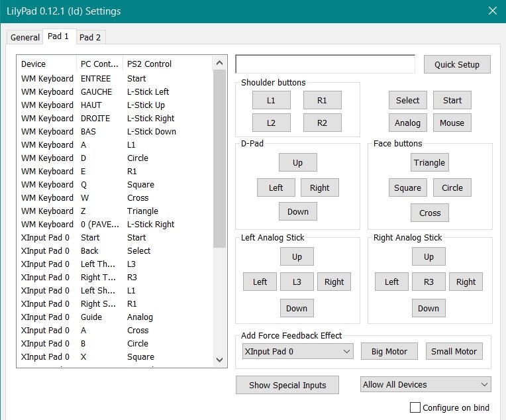Image resolution: width=506 pixels, height=420 pixels.
Task: Bind Left Analog Stick Down
Action: coord(297,308)
